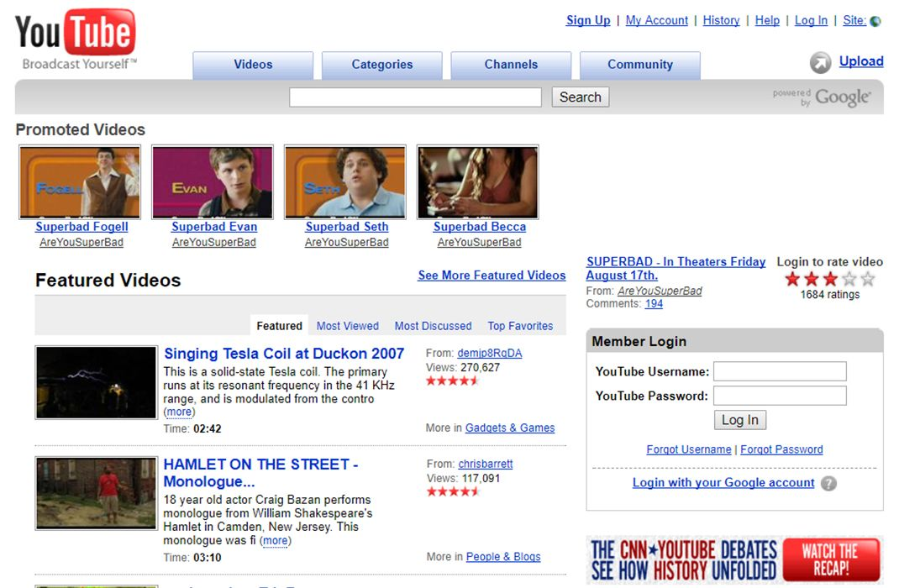
Task: Select the Featured sub-tab
Action: (279, 326)
